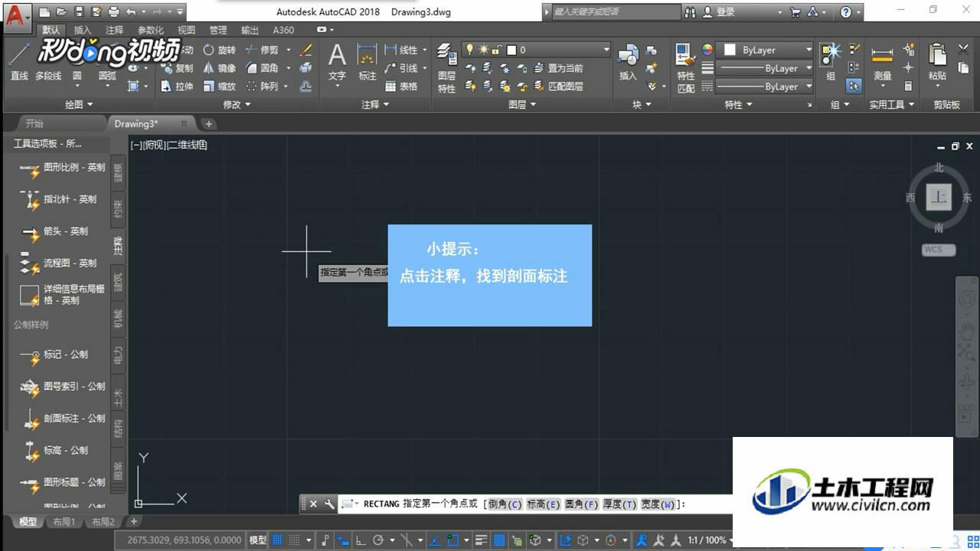This screenshot has height=551, width=980.
Task: Click Match Layer (匹配图层) button
Action: coord(557,86)
